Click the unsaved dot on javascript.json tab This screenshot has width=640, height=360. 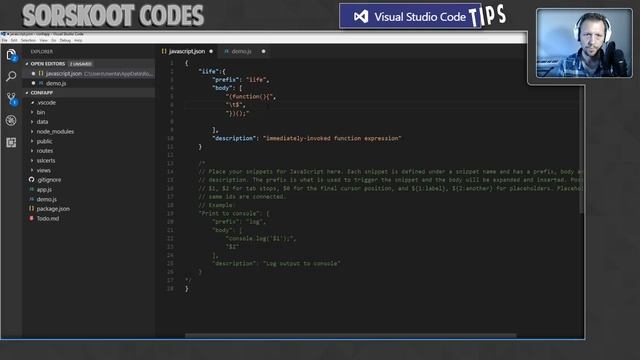pos(211,51)
